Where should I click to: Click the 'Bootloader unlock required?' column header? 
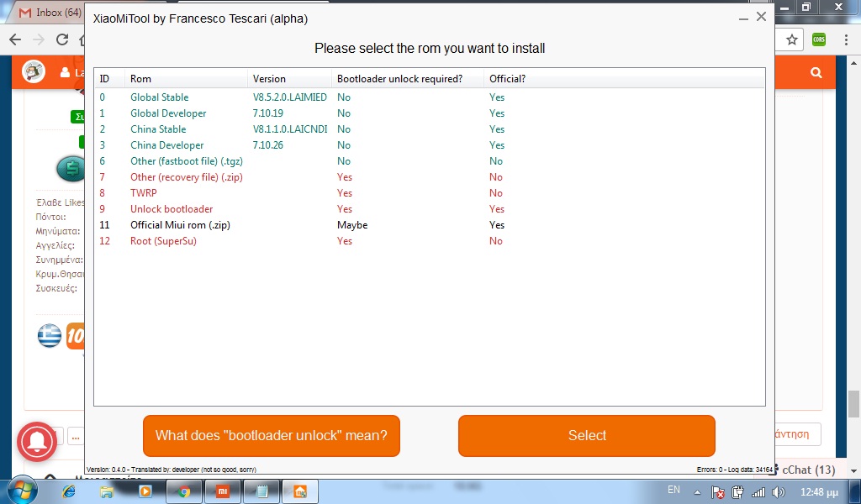click(x=399, y=79)
